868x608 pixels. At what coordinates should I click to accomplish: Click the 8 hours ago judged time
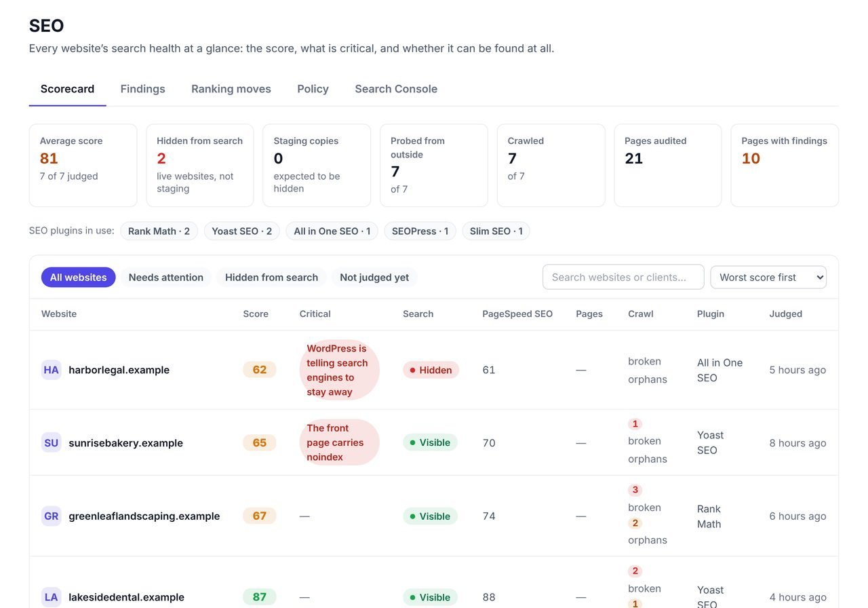pyautogui.click(x=797, y=442)
